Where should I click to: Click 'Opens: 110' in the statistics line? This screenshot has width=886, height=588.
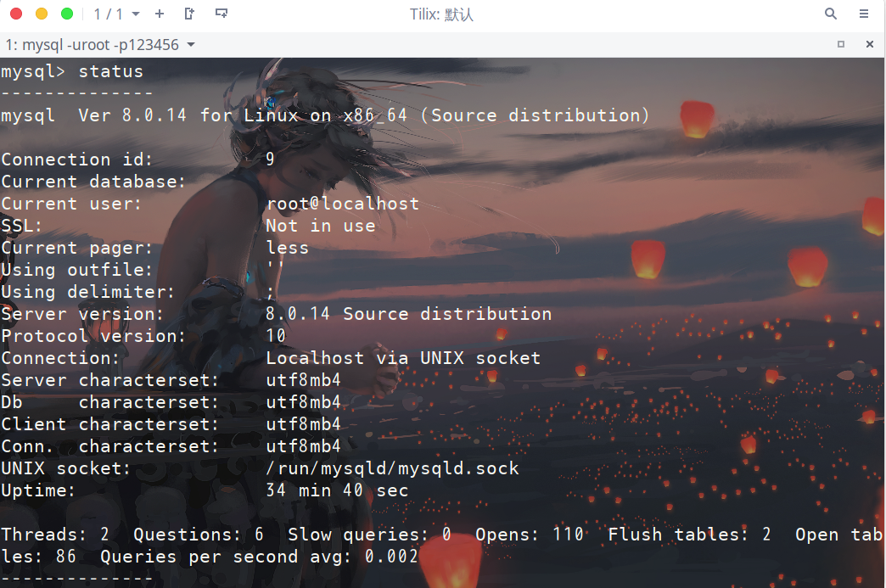tap(530, 534)
